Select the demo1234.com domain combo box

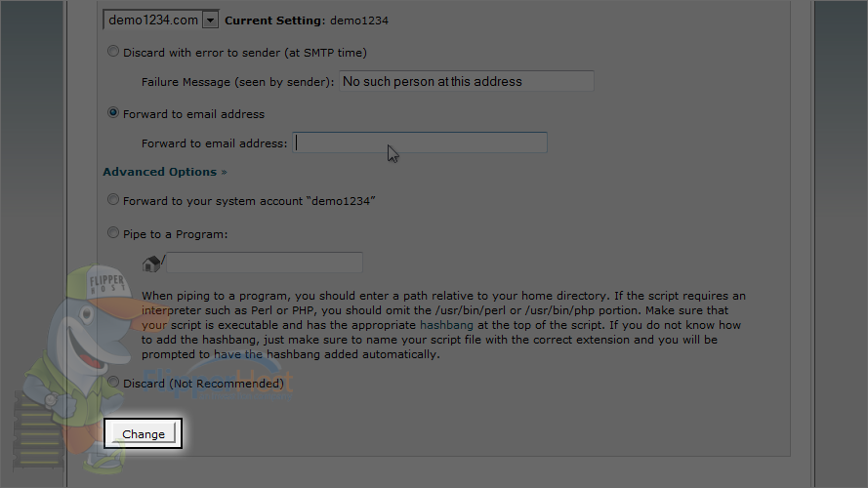pos(160,20)
